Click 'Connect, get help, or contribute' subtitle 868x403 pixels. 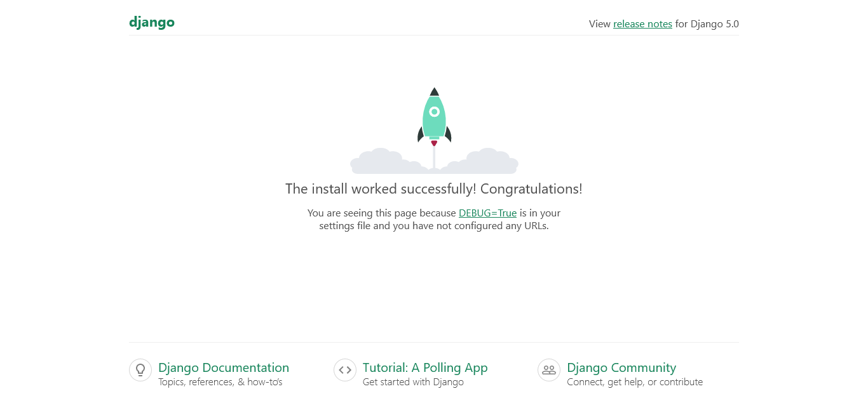(x=635, y=381)
